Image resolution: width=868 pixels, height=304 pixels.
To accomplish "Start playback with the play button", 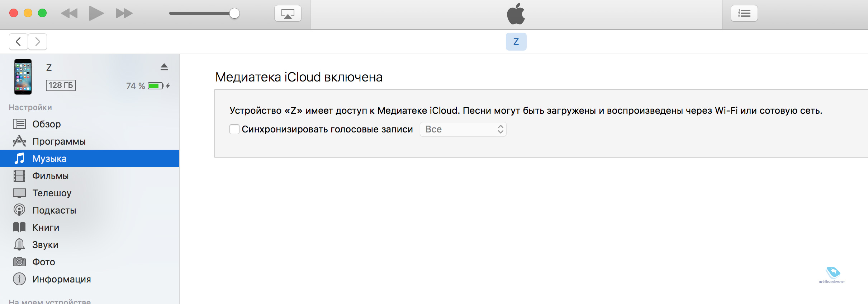I will pos(96,13).
